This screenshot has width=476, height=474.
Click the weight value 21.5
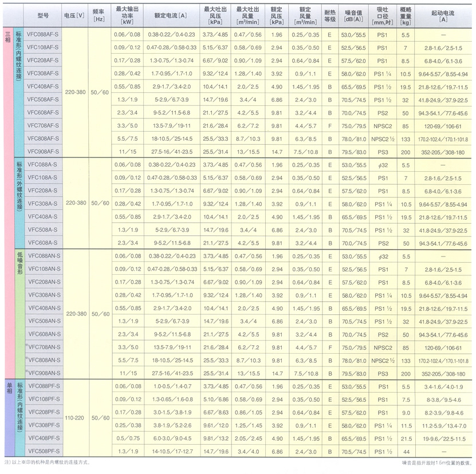[406, 439]
